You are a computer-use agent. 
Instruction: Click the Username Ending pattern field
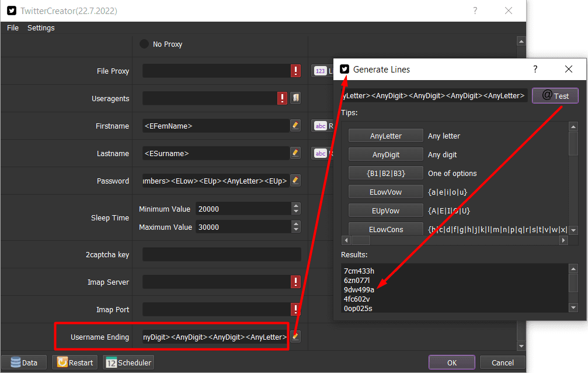(215, 337)
